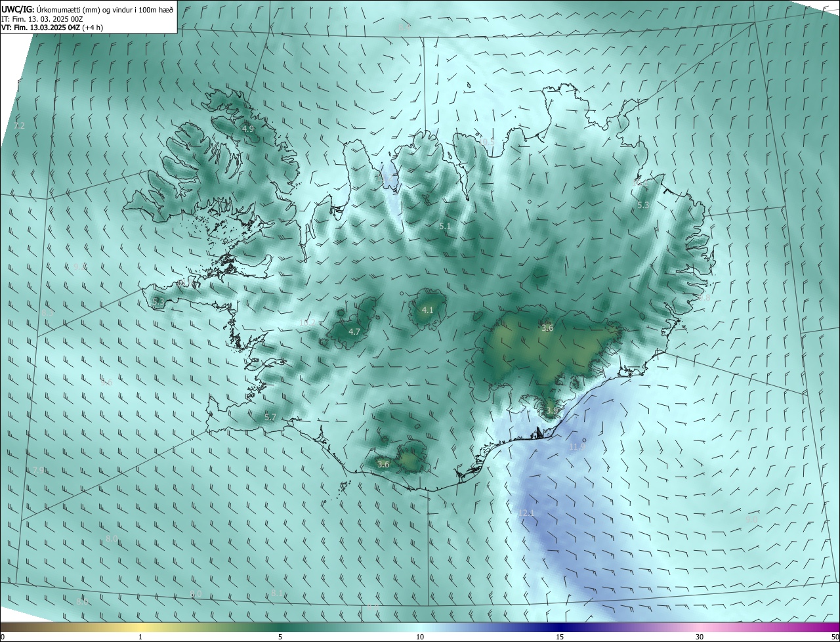Click the 10.5 value in north Iceland

(486, 142)
